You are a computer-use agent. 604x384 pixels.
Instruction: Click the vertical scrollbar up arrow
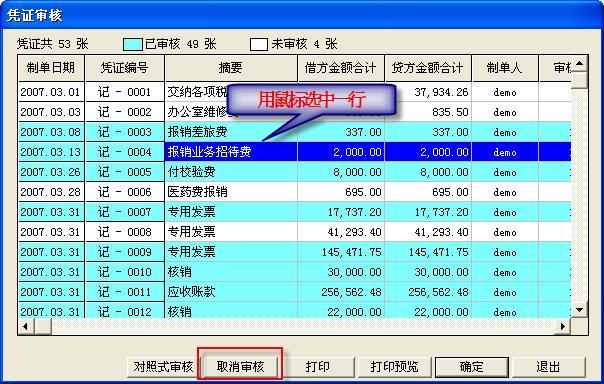coord(579,64)
